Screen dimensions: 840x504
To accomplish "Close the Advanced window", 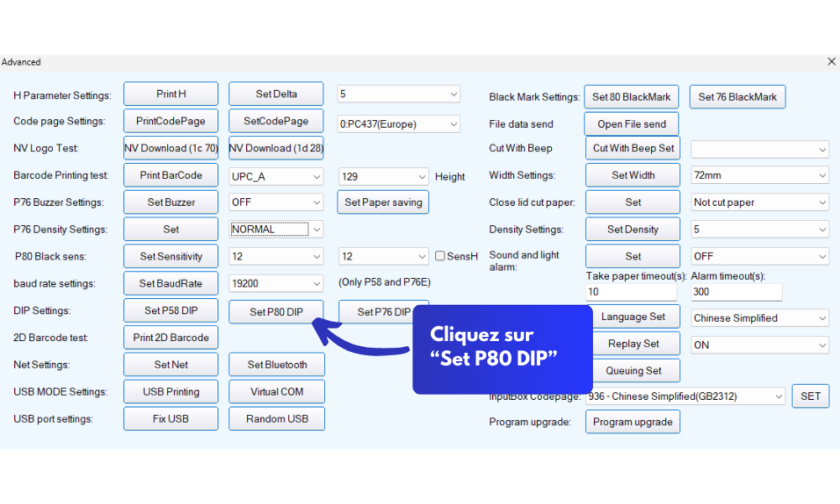I will pyautogui.click(x=831, y=61).
